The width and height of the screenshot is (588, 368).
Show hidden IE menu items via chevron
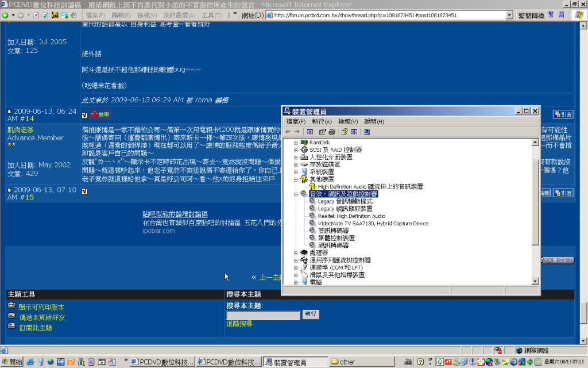[235, 14]
